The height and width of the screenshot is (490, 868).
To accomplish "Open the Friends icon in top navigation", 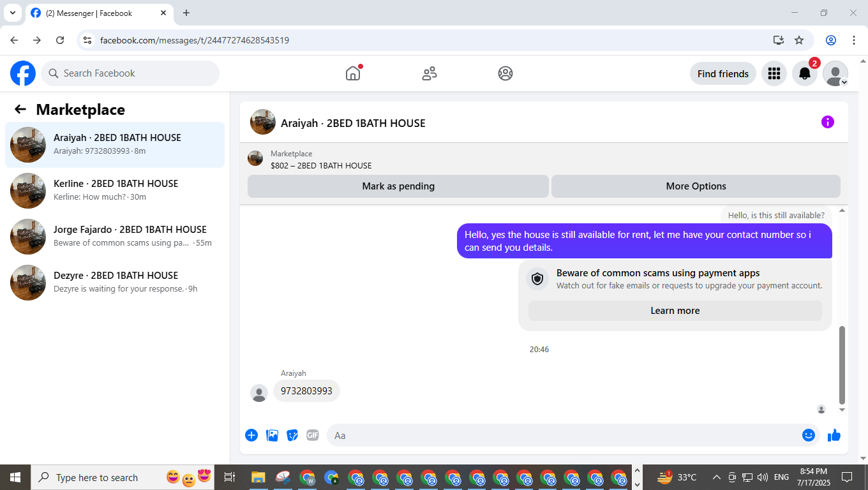I will point(430,73).
